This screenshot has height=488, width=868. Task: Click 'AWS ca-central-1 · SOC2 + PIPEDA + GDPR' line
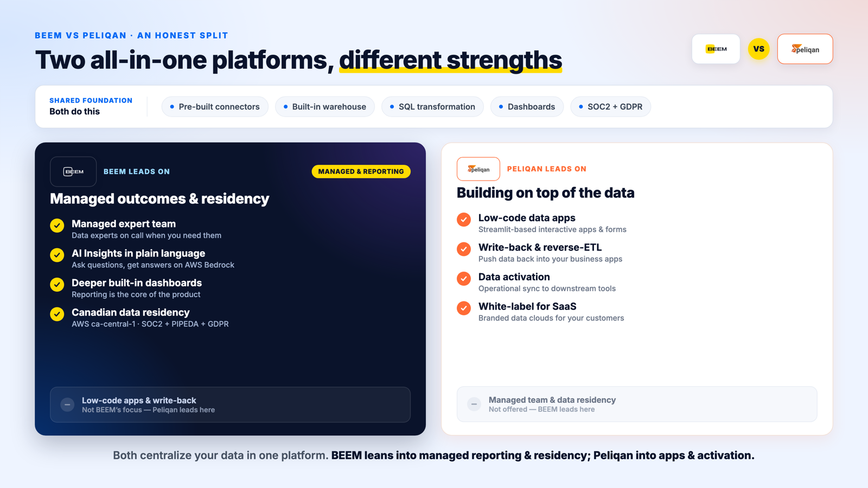pos(150,324)
